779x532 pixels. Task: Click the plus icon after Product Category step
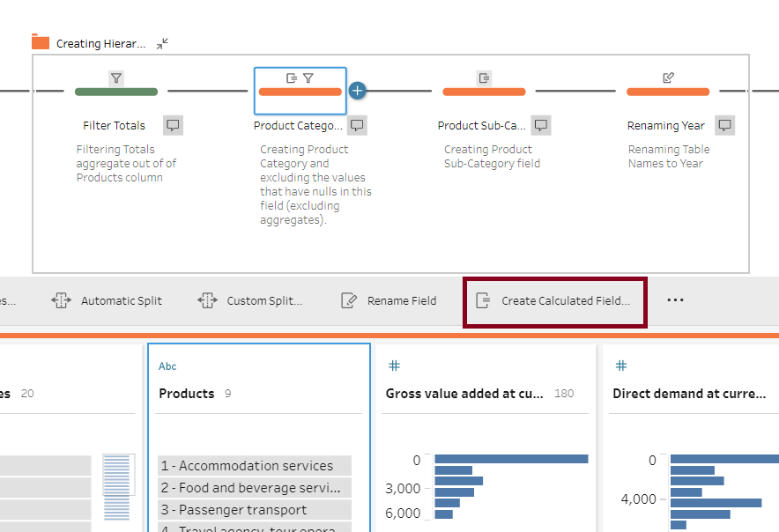(x=357, y=90)
